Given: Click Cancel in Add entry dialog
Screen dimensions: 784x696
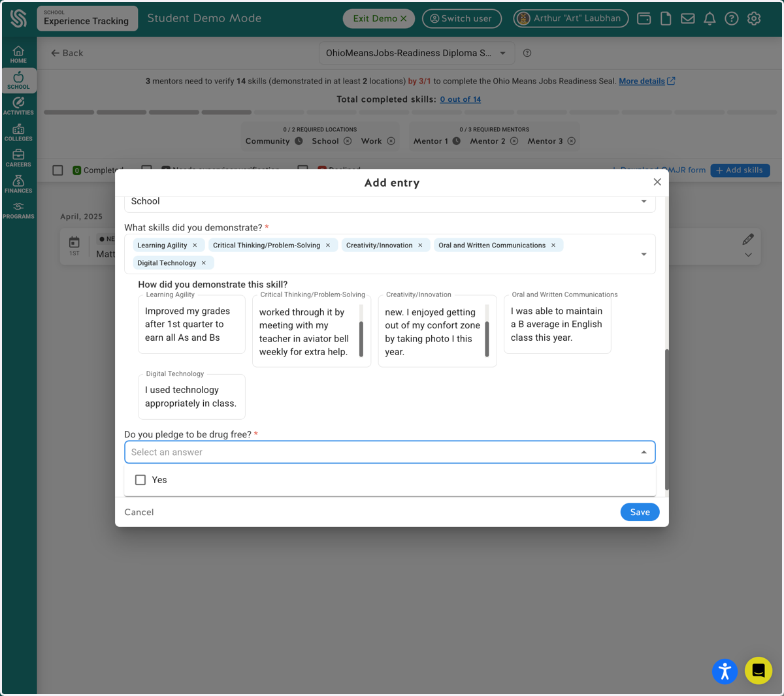Looking at the screenshot, I should click(139, 513).
